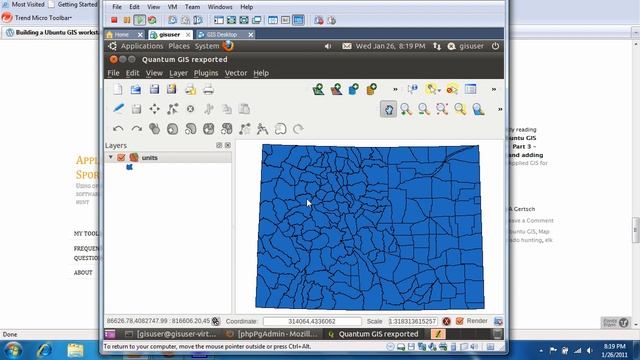640x360 pixels.
Task: Select the Rotate Point Symbols tool
Action: [x=298, y=129]
